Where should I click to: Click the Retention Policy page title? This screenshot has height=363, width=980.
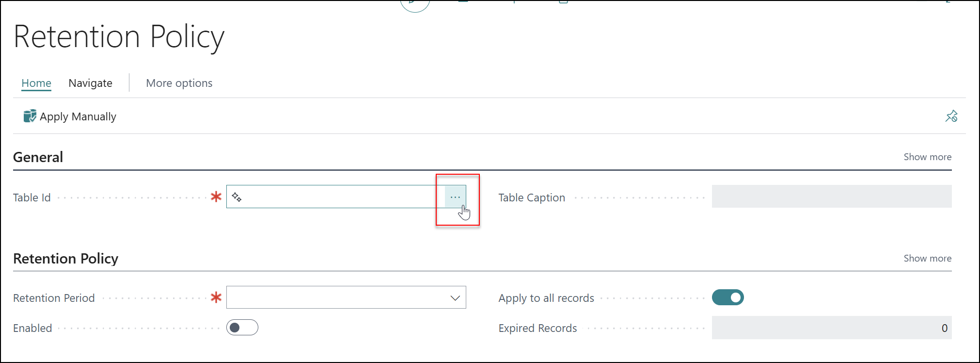click(x=119, y=36)
